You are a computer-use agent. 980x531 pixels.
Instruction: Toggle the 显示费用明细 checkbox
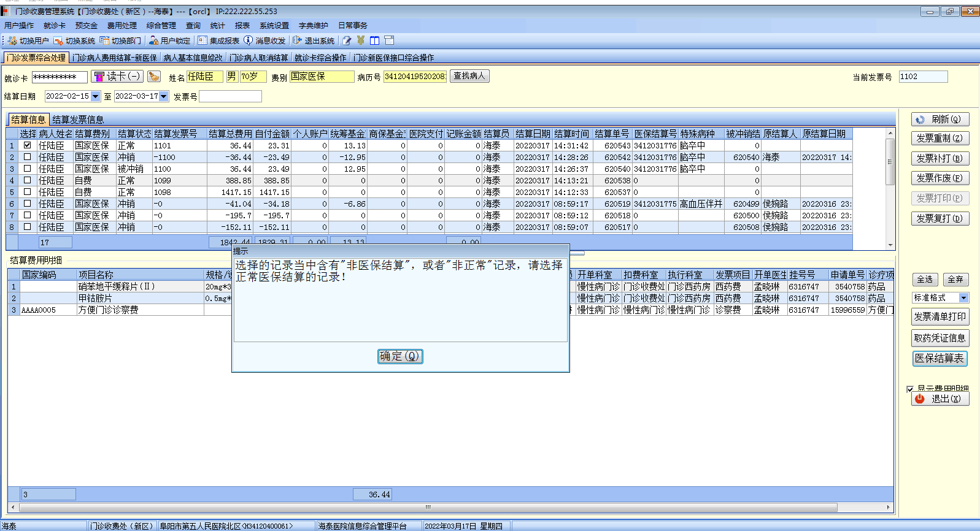click(910, 389)
